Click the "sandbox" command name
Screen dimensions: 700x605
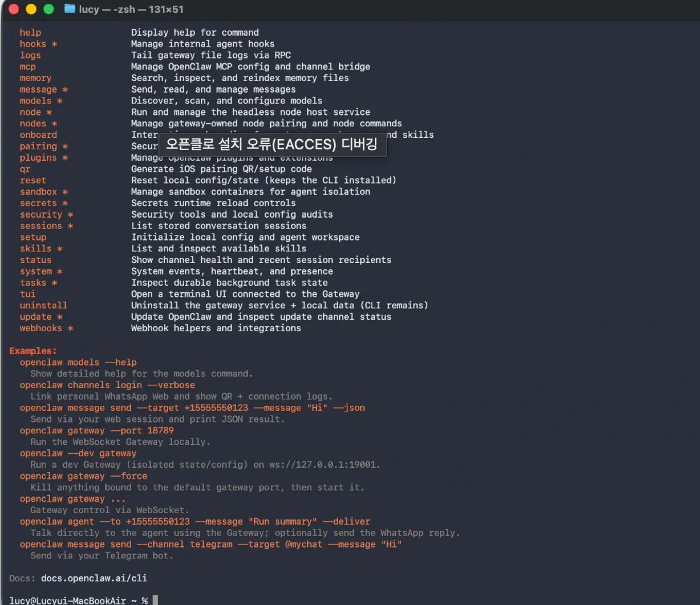38,192
